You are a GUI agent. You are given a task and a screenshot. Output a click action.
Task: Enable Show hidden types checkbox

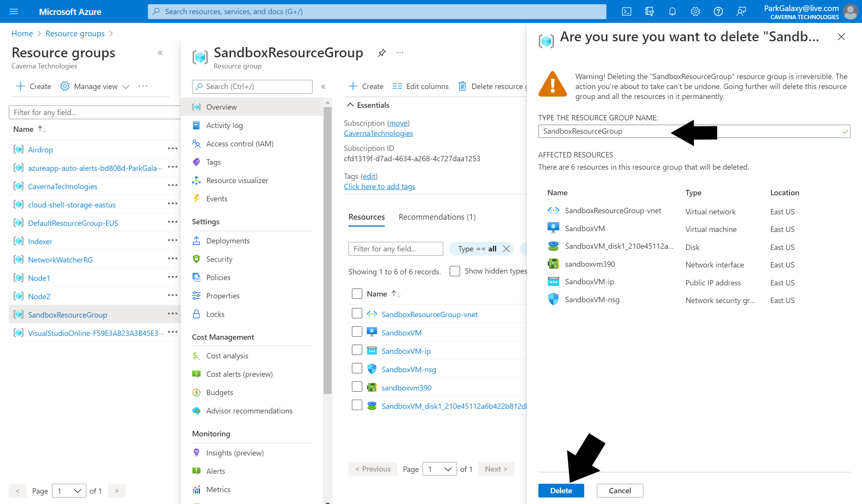point(455,271)
